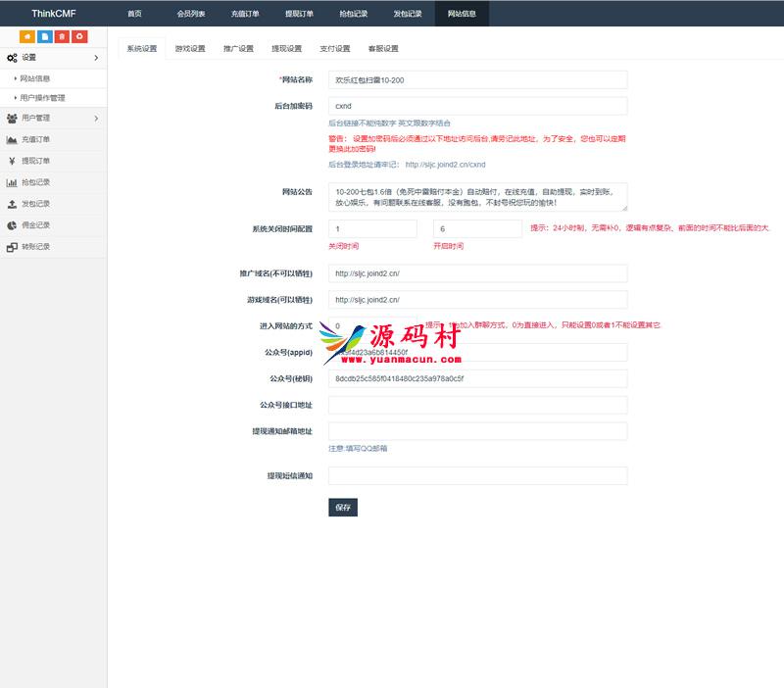Screen dimensions: 784x688
Task: Open 转账记录 in the left sidebar
Action: [35, 247]
